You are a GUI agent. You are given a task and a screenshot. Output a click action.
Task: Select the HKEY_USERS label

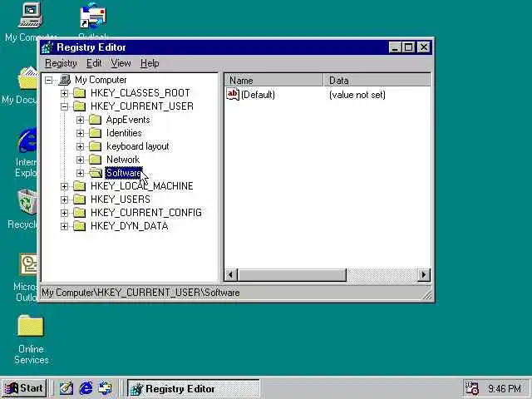[121, 199]
